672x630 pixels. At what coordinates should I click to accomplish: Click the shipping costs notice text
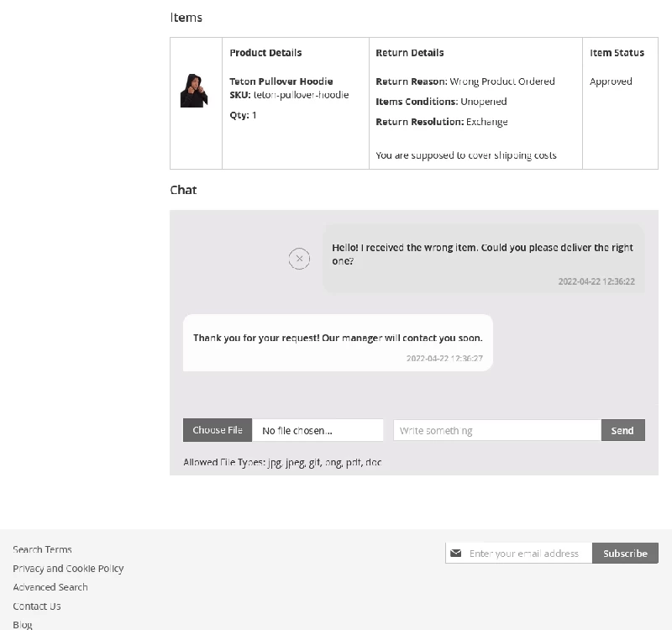point(466,155)
